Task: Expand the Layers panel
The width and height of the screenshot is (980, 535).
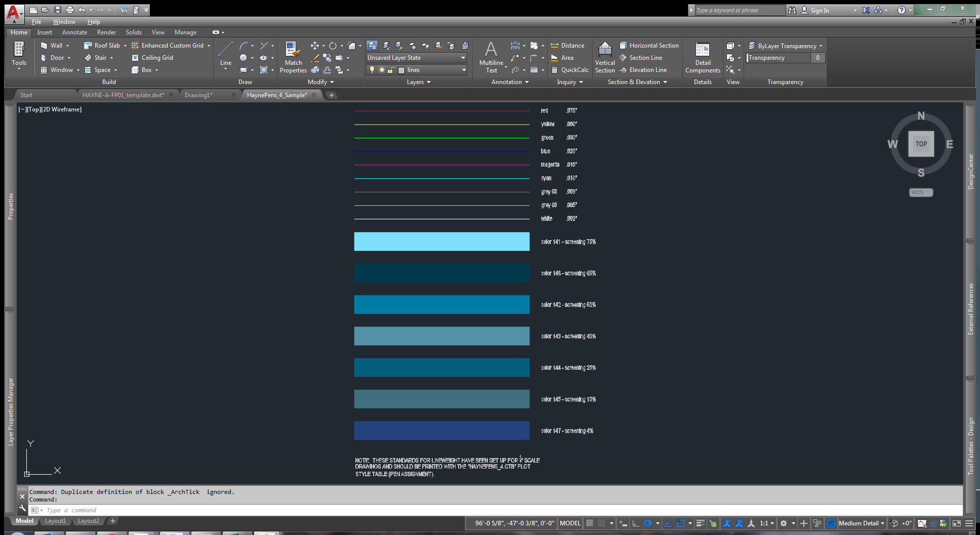Action: [419, 82]
